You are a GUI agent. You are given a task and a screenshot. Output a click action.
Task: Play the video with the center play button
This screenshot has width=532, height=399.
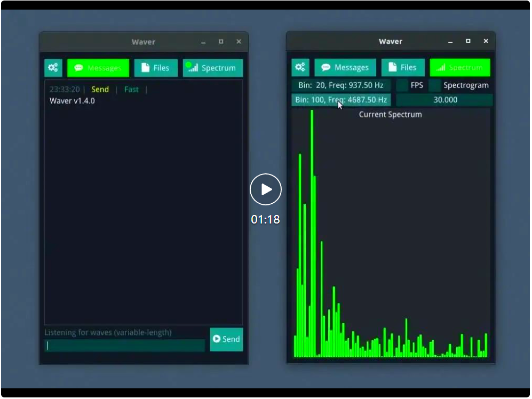(x=265, y=189)
